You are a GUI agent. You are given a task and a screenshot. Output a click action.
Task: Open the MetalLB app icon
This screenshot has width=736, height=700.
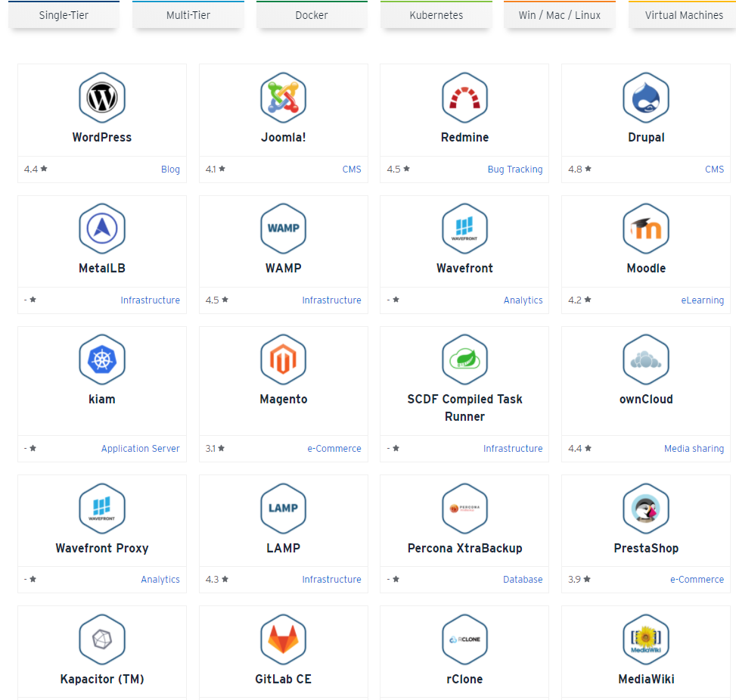(102, 229)
